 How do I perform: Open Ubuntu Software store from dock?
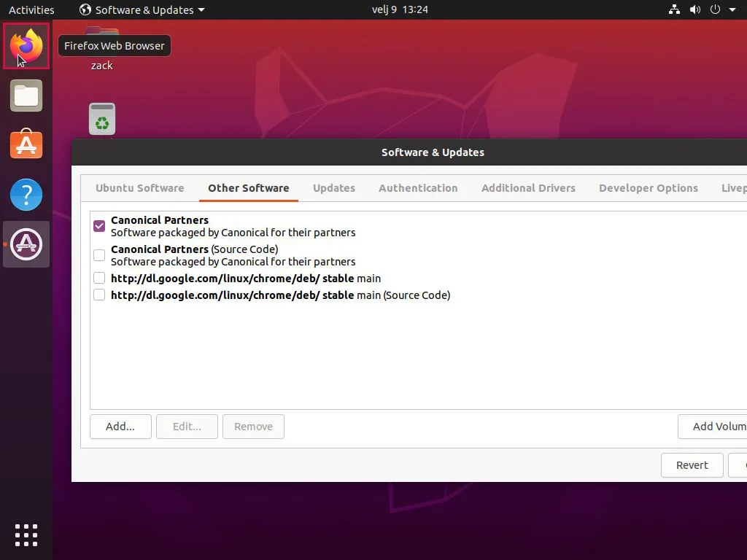click(x=26, y=144)
